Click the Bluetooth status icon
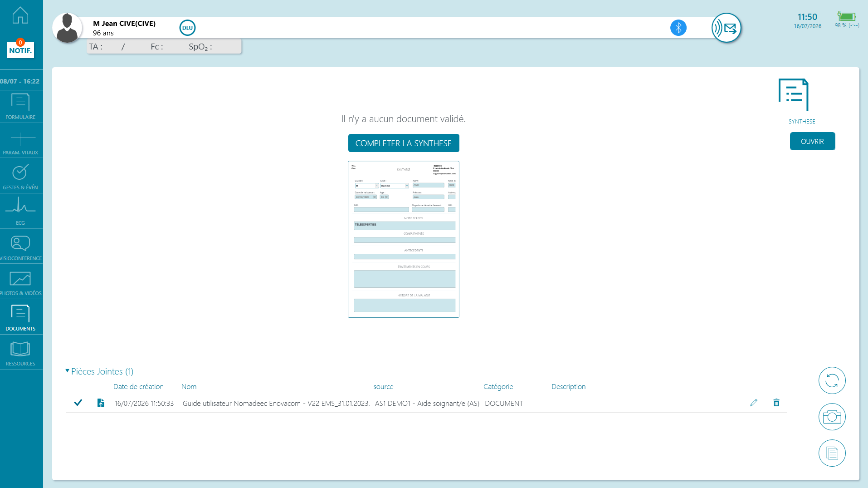868x488 pixels. coord(678,28)
